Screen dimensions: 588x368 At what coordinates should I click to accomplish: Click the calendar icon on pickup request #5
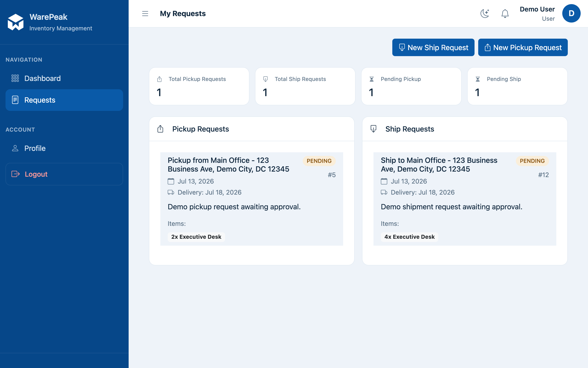point(171,181)
